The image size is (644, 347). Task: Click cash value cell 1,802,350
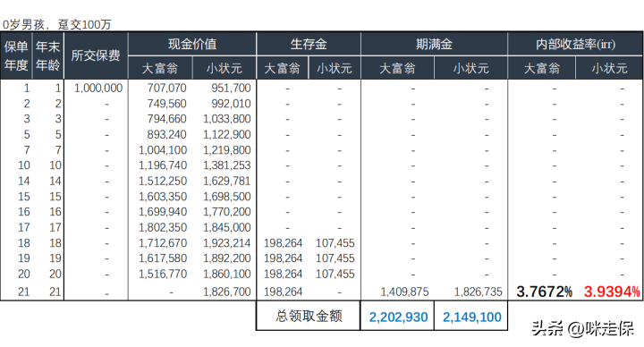(x=163, y=227)
